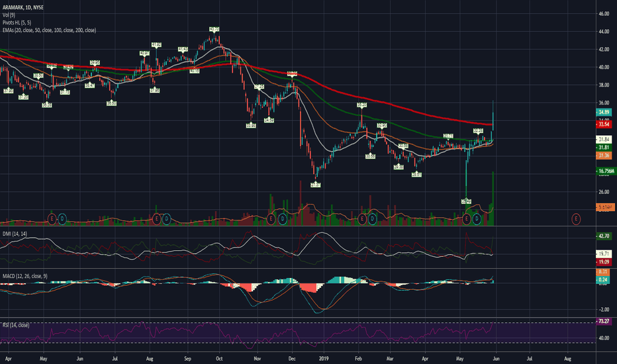Click the 2019 label on time axis
Screen dimensions: 617x364
click(x=324, y=359)
